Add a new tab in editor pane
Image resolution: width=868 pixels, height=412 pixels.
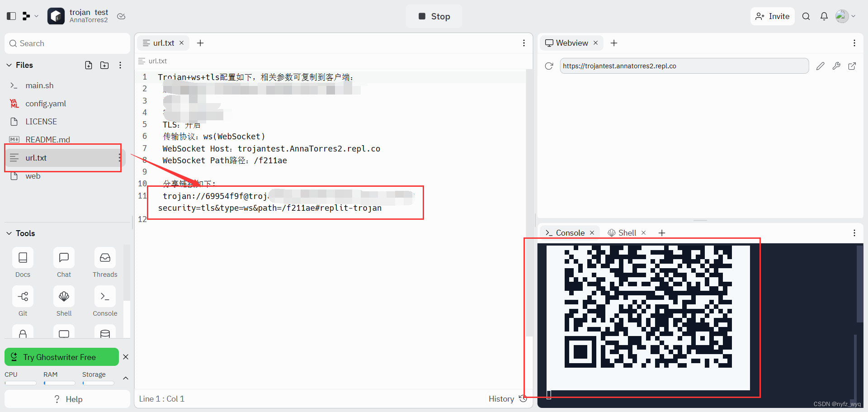point(200,43)
